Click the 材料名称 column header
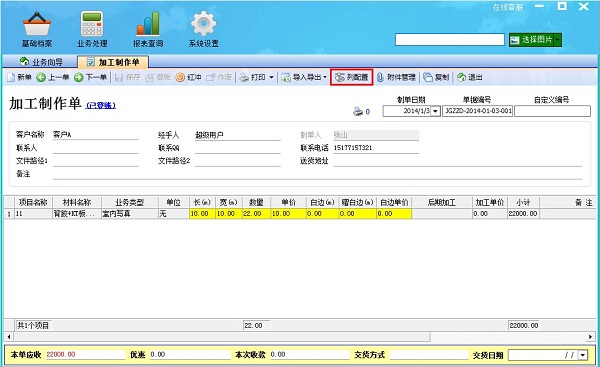600x367 pixels. [77, 202]
